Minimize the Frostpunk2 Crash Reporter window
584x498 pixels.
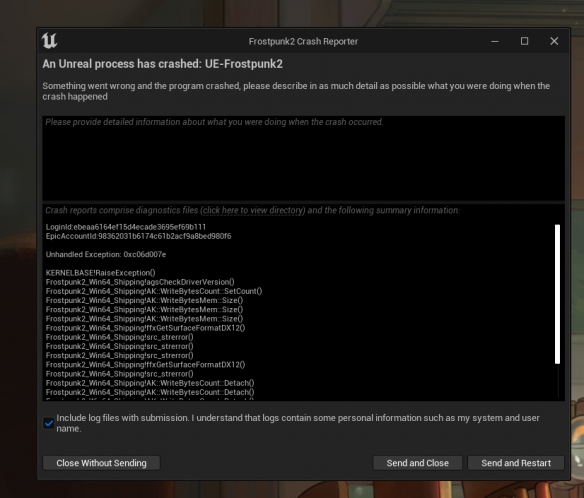(x=495, y=41)
